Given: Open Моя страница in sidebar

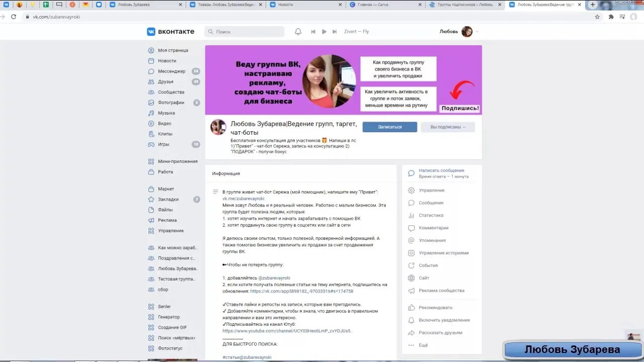Looking at the screenshot, I should (173, 50).
